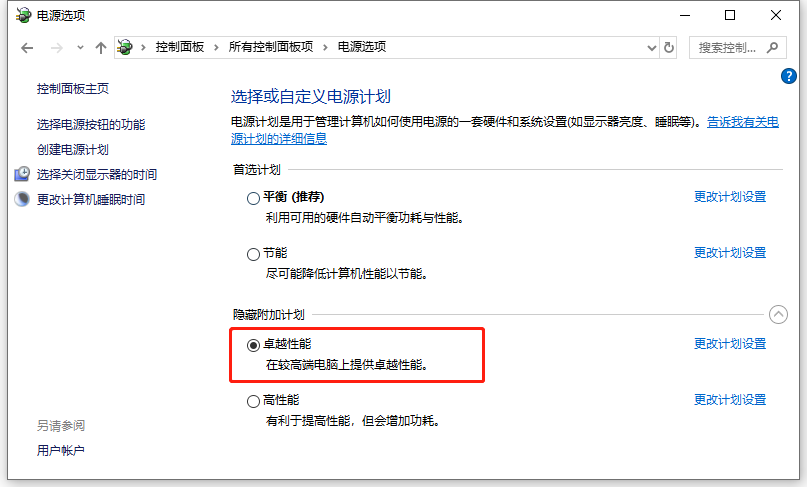This screenshot has height=487, width=807.
Task: Select 电源选项 in the breadcrumb
Action: 362,47
